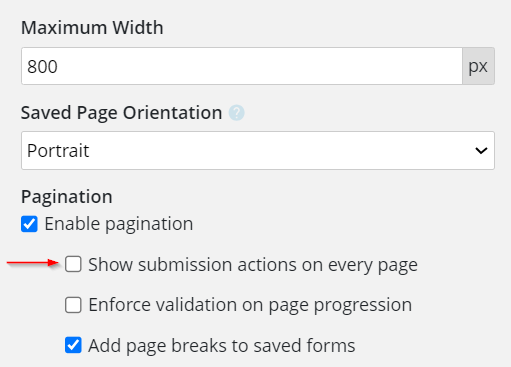511x367 pixels.
Task: Check the Show submission actions on every page box
Action: click(x=73, y=264)
